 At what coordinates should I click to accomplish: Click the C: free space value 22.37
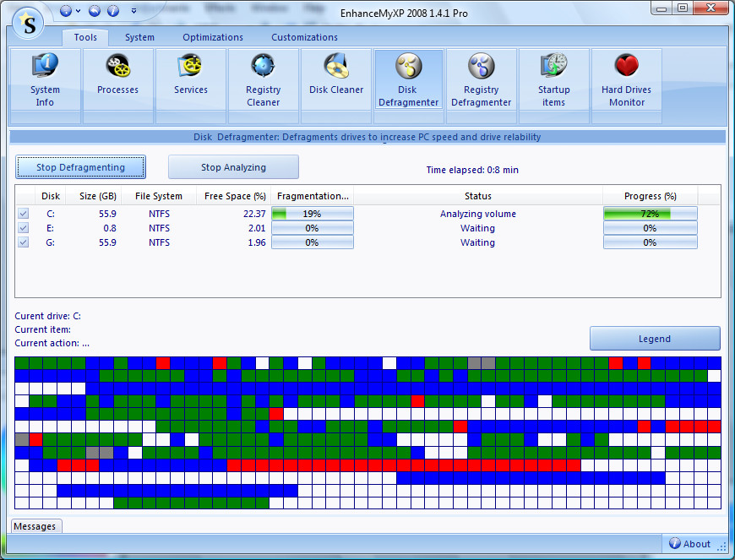[x=254, y=214]
